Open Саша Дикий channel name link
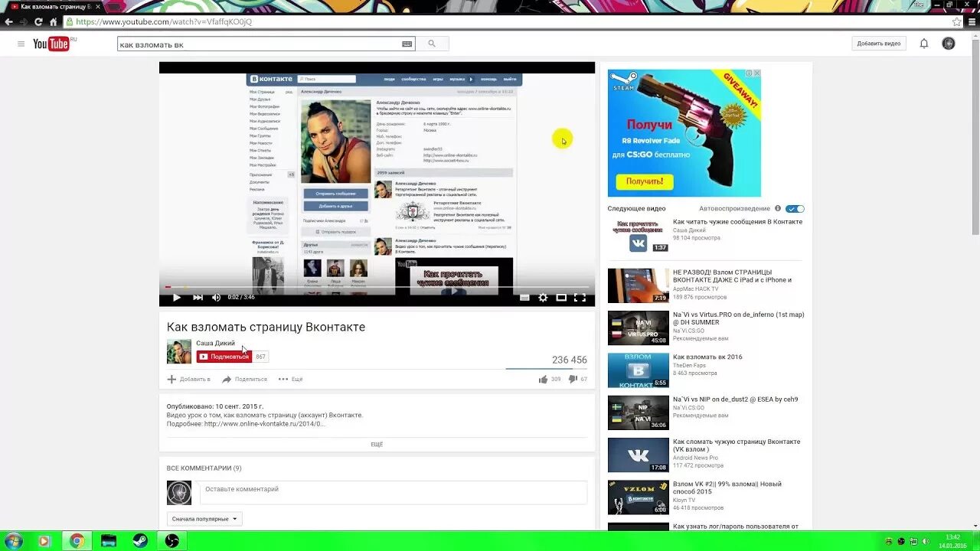 tap(215, 343)
